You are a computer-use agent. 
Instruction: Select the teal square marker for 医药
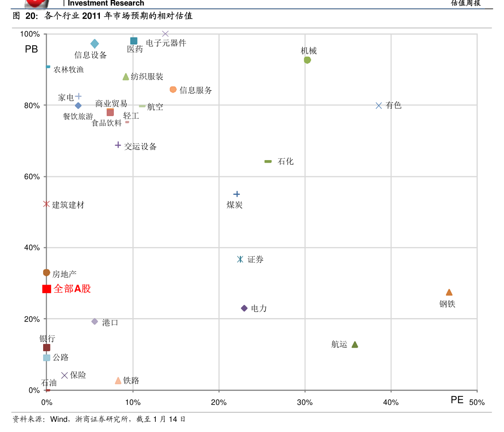click(134, 41)
